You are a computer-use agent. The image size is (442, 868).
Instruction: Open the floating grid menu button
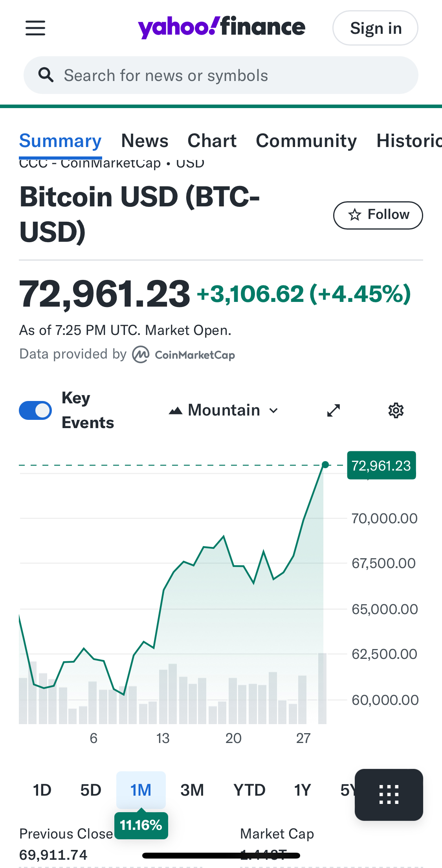click(x=389, y=794)
